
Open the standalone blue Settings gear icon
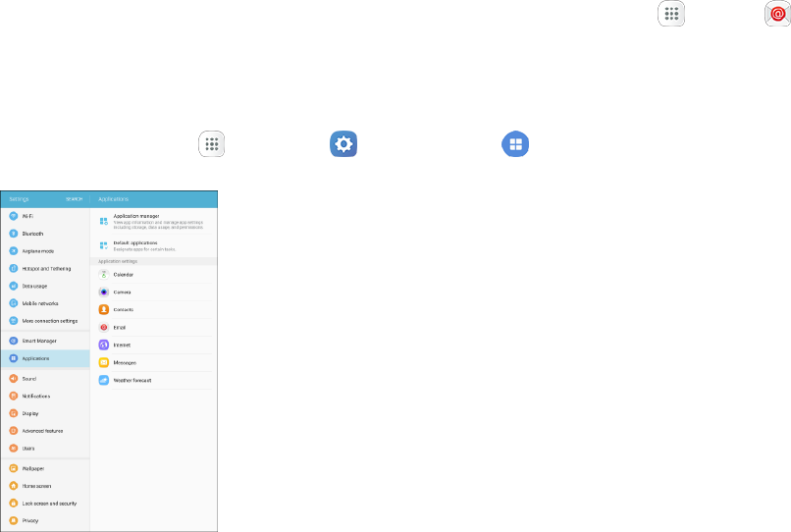[343, 144]
